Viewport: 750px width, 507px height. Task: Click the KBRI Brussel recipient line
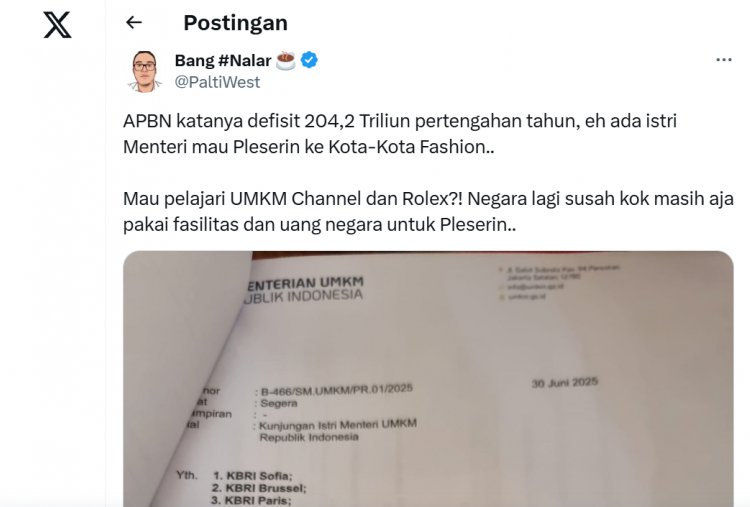click(x=259, y=488)
